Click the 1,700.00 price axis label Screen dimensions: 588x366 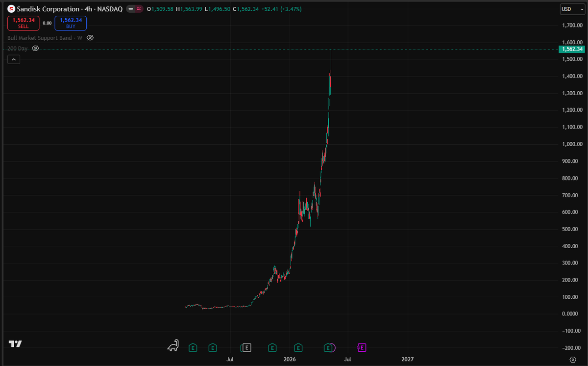(572, 25)
